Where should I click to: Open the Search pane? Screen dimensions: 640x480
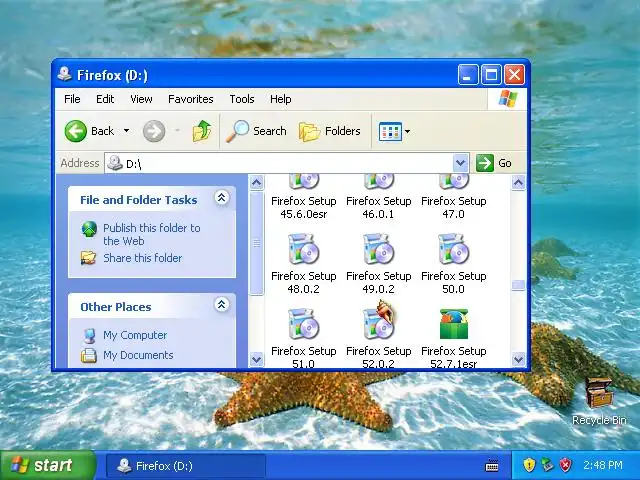pyautogui.click(x=256, y=131)
